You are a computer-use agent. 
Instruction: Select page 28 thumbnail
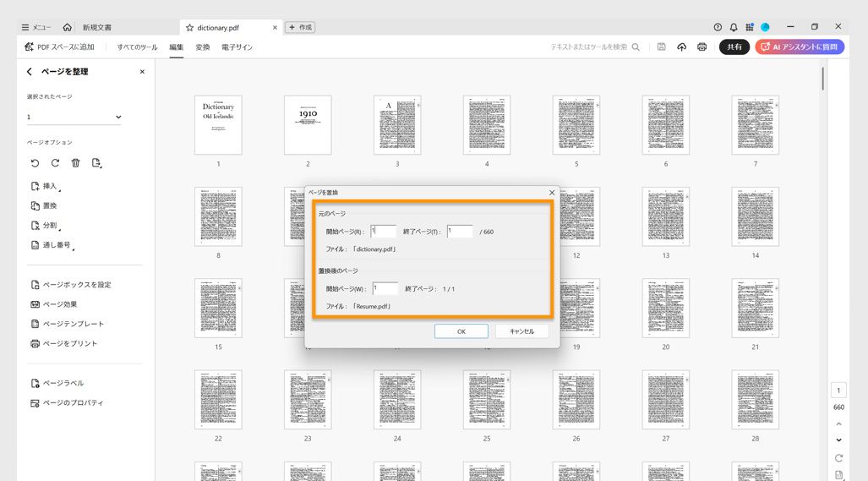[x=755, y=400]
